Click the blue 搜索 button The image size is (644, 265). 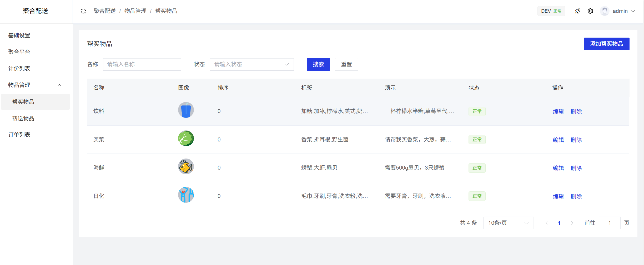[318, 64]
